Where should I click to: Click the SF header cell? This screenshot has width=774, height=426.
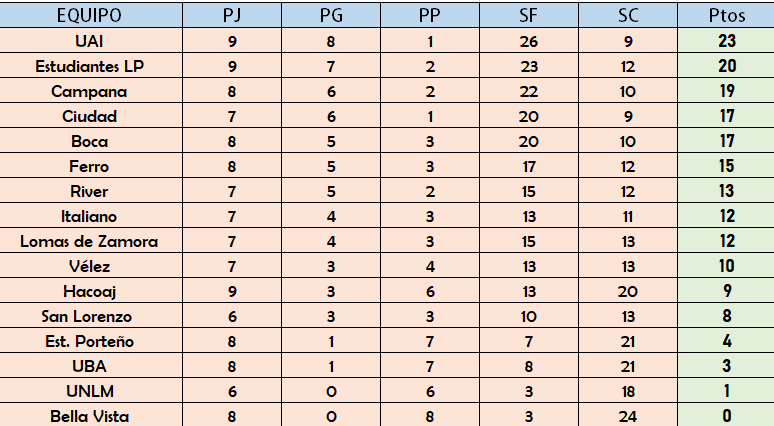coord(529,15)
